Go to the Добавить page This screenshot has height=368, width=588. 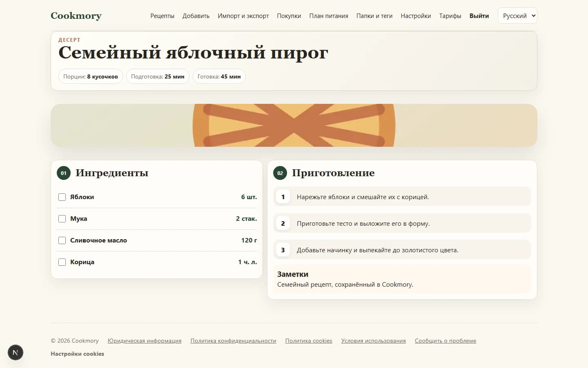click(x=196, y=16)
